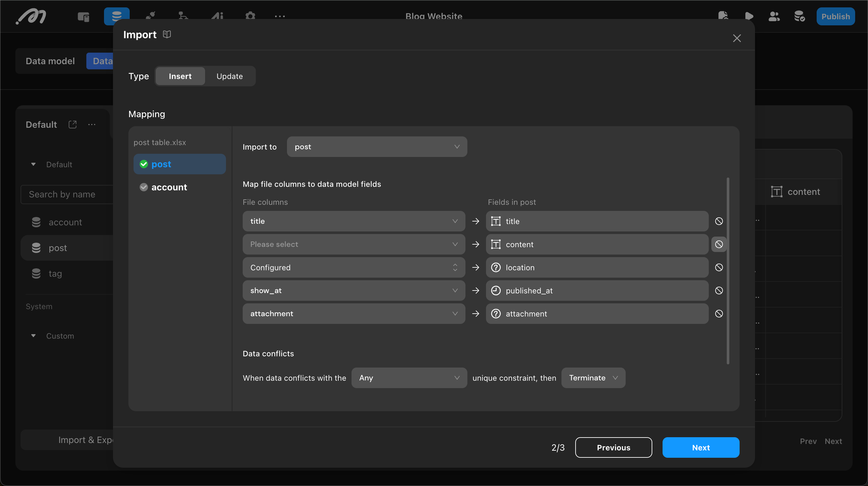Click the mapping area vertical scrollbar
This screenshot has width=868, height=486.
[x=728, y=271]
